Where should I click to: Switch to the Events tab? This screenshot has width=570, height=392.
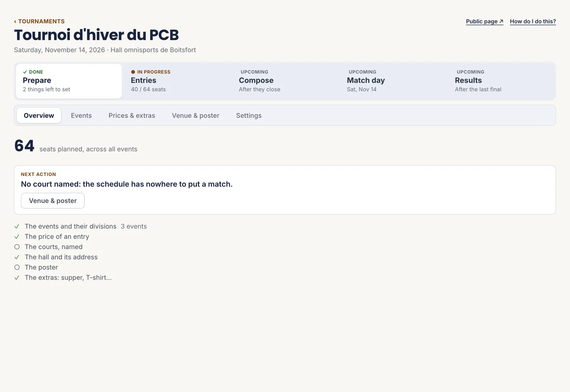(x=81, y=115)
